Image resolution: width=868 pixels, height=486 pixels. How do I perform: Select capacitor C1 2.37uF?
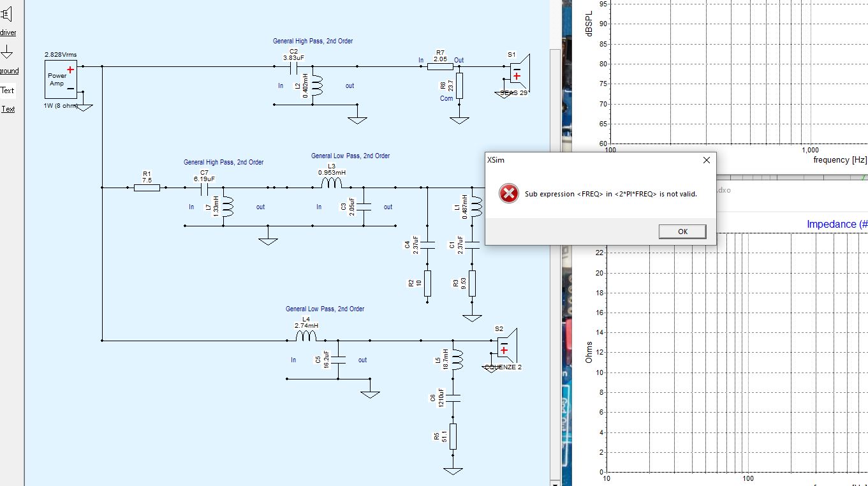click(472, 244)
